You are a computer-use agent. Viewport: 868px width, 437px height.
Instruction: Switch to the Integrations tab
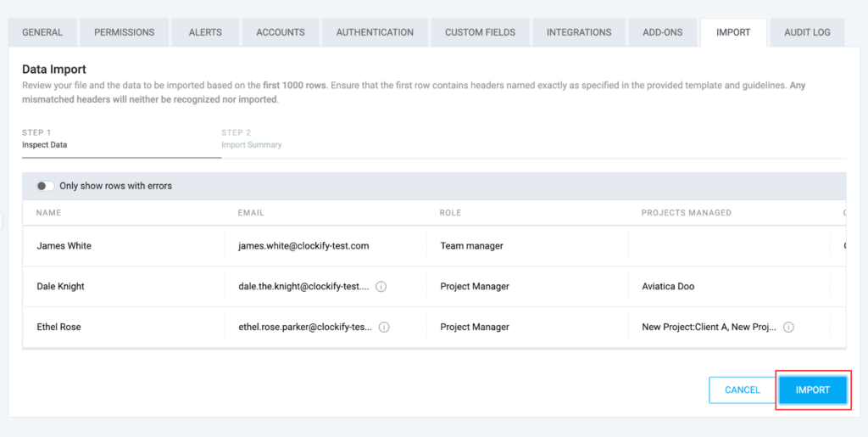(x=579, y=32)
